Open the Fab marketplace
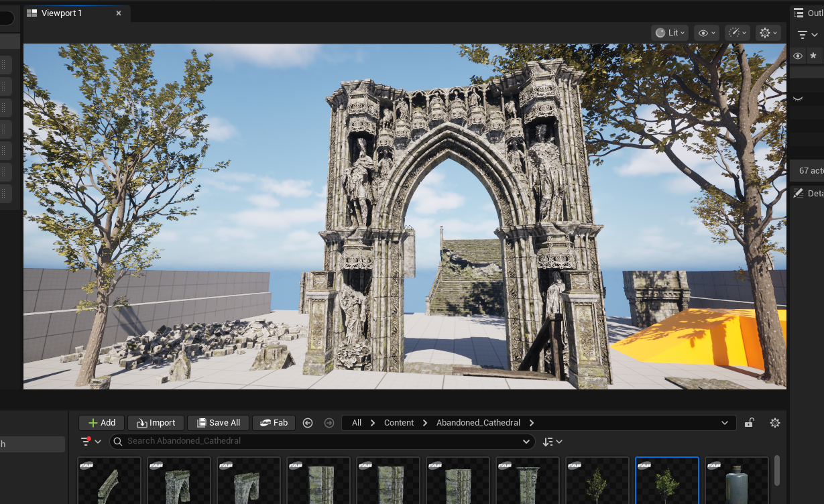Screen dimensions: 824x504 coord(274,423)
